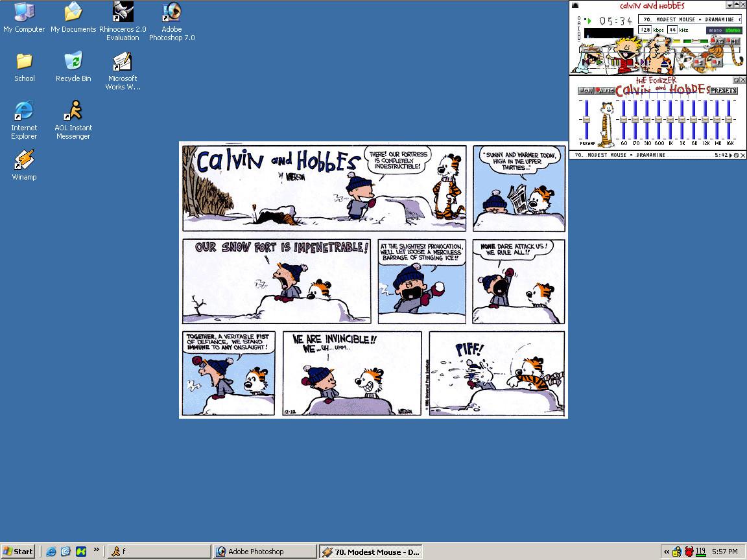
Task: Expand hidden system tray icons
Action: click(x=667, y=552)
